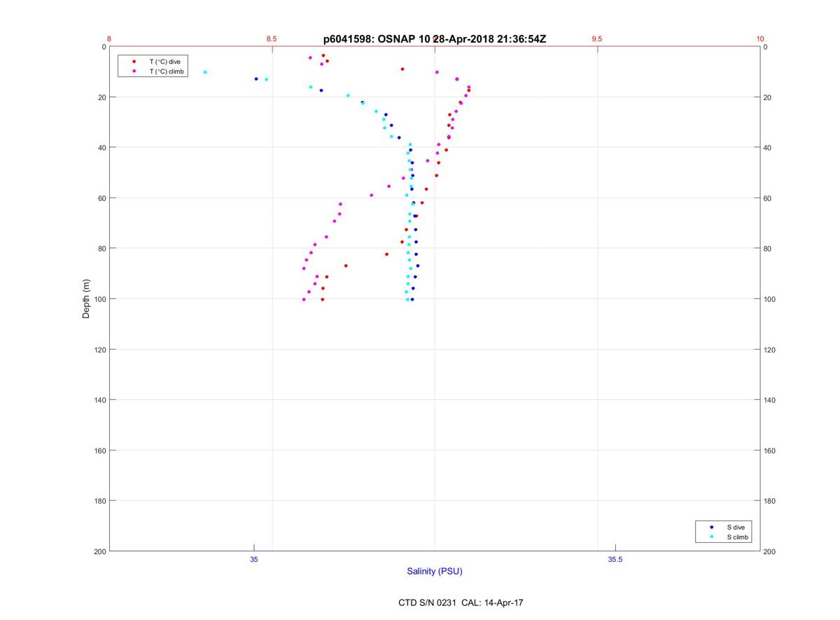Click the 8 tick on the top temperature axis
The height and width of the screenshot is (620, 840).
pyautogui.click(x=109, y=39)
